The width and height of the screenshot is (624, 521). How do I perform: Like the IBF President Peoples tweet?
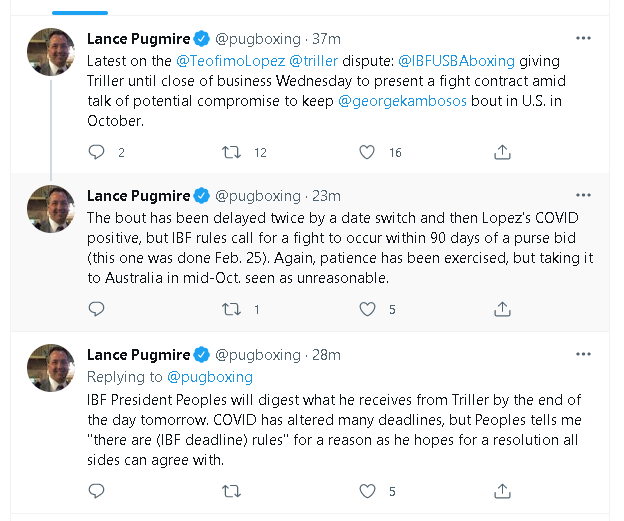coord(367,491)
